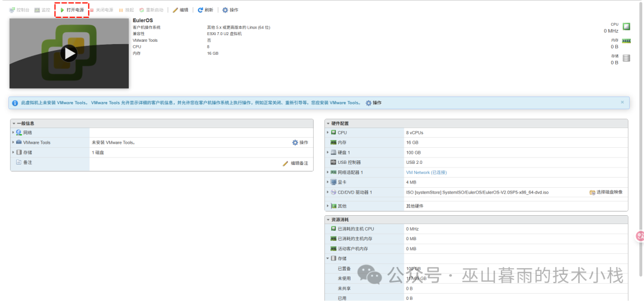Screen dimensions: 644x301
Task: Click the 显卡 monitor icon
Action: point(333,182)
